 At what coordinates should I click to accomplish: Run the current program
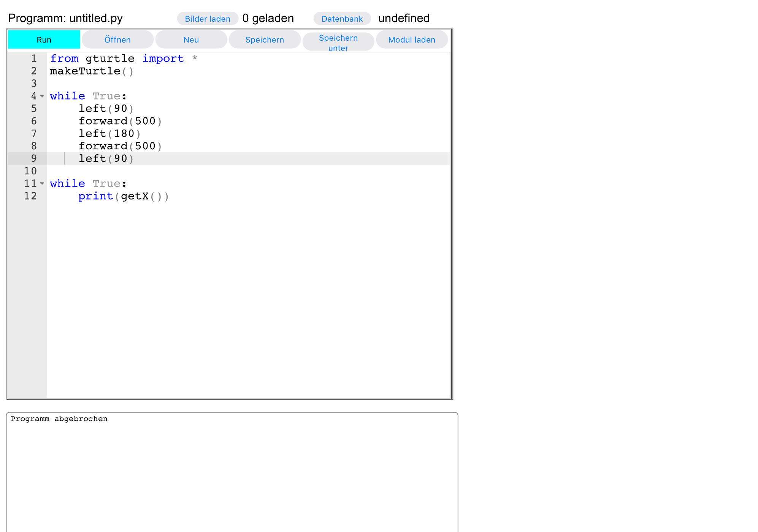click(43, 39)
